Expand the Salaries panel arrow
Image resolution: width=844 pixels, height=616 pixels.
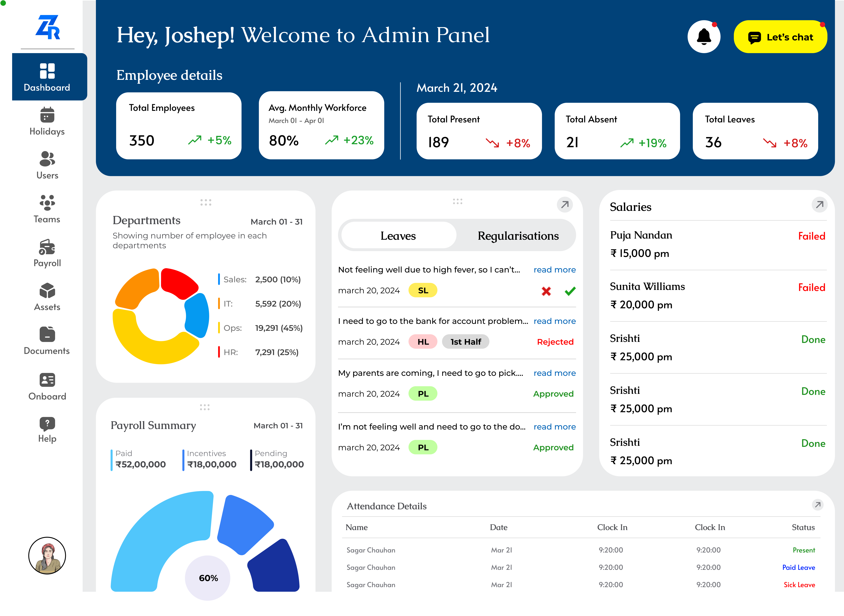[x=819, y=205]
